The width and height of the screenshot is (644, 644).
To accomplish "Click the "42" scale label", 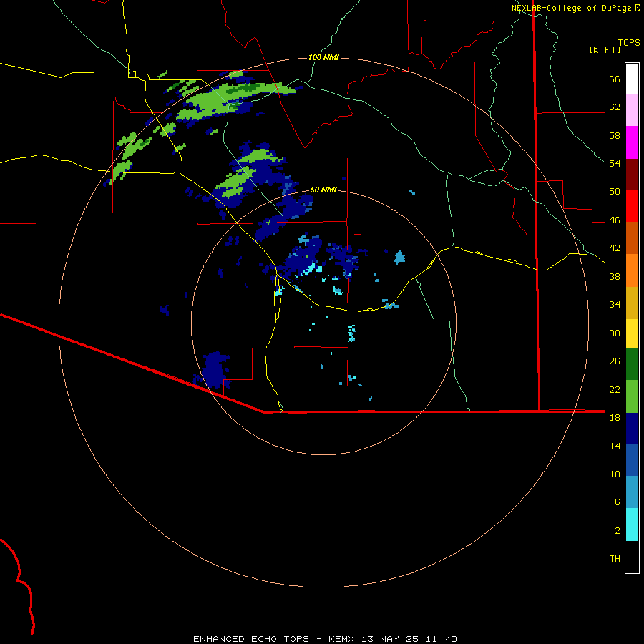I will 615,248.
